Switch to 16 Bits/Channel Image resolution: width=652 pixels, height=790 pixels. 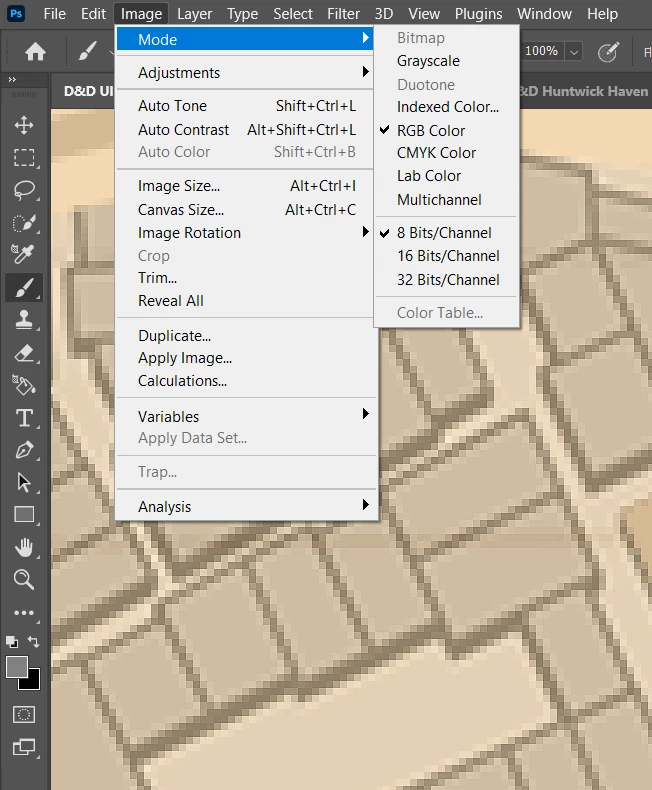(x=448, y=256)
